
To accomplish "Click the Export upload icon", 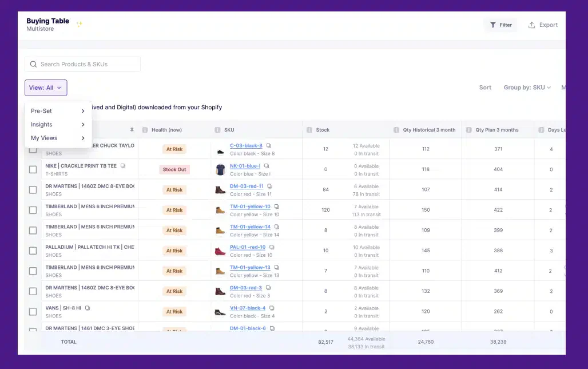I will pos(531,25).
